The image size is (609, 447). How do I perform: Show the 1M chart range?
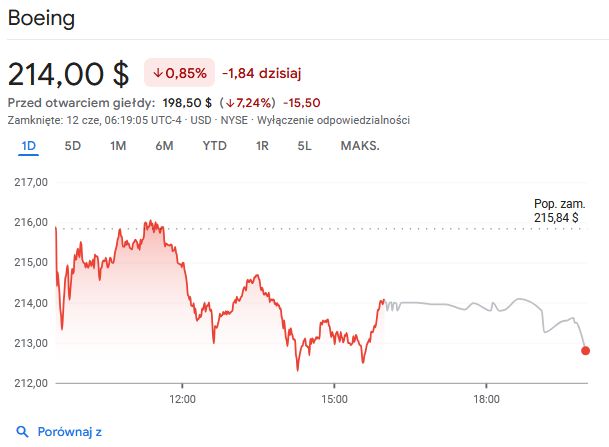(x=118, y=146)
